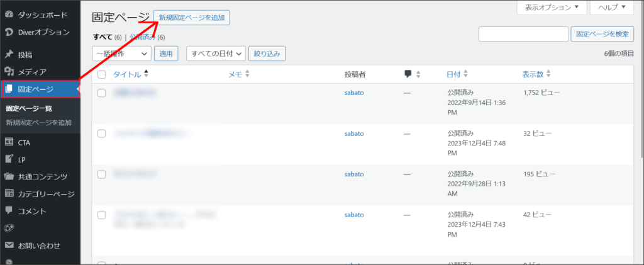The height and width of the screenshot is (265, 644).
Task: Click sabato author in 1,752 ビュー row
Action: tap(354, 93)
